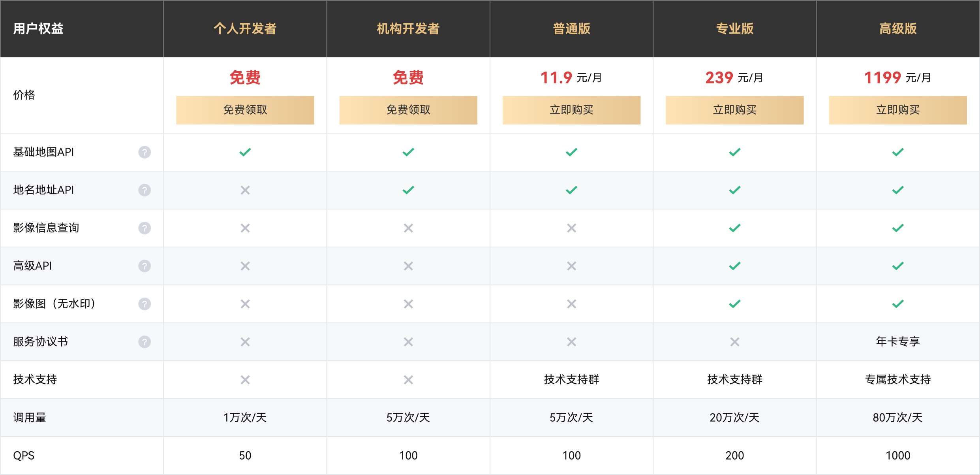Click help icon beside 影像信息查询

[x=145, y=228]
